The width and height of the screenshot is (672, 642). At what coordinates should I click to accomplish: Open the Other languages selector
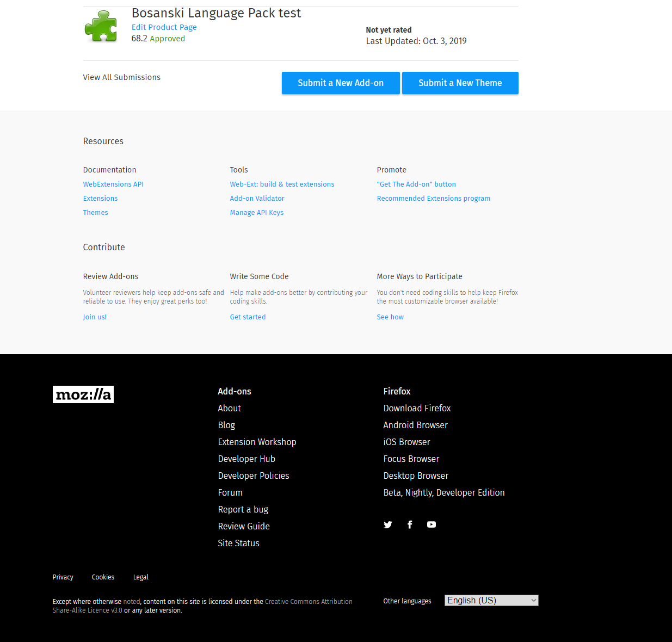coord(490,600)
